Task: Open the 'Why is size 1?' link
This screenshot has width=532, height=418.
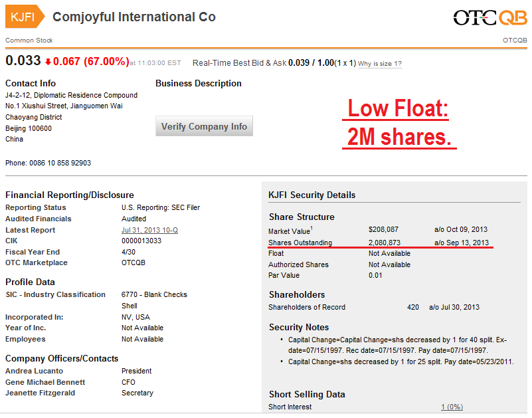Action: pos(380,64)
